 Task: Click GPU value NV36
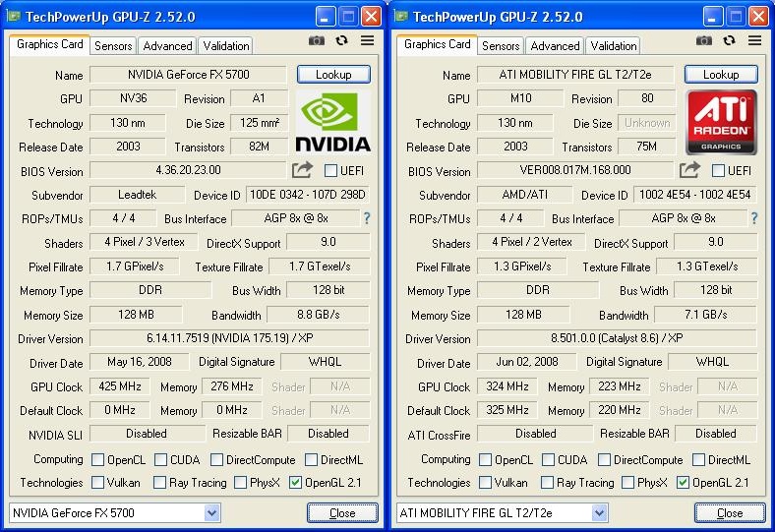click(133, 98)
